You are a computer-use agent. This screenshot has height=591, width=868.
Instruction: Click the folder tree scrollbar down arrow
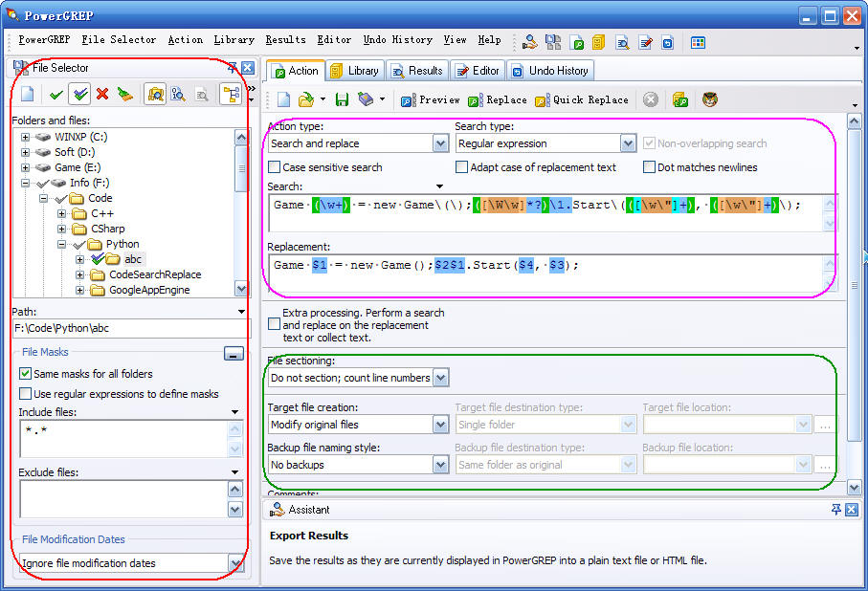click(241, 288)
